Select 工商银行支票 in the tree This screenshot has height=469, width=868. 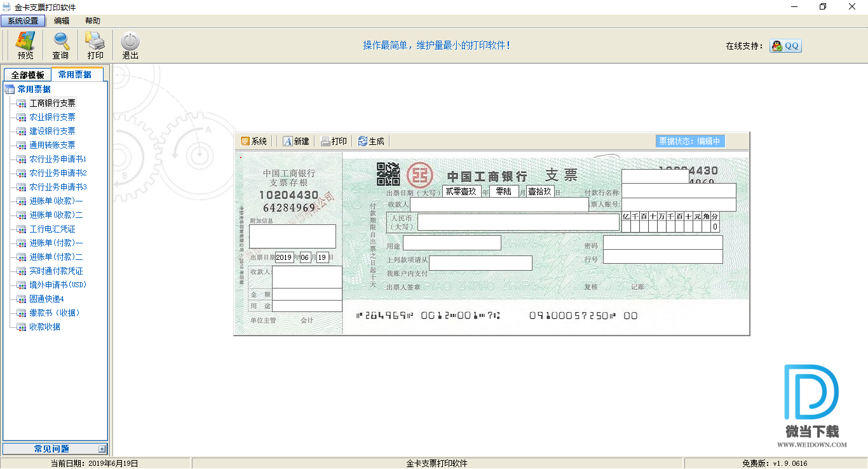point(52,103)
